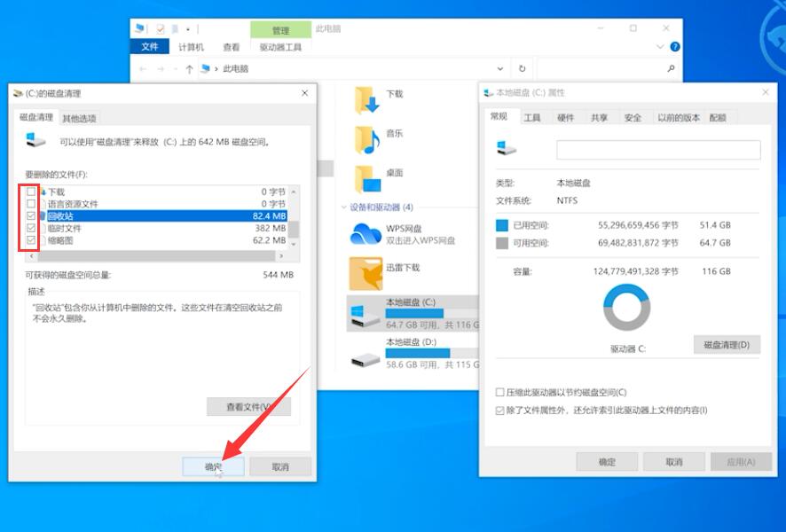
Task: Uncheck the 缩略图 checkbox
Action: pyautogui.click(x=31, y=240)
